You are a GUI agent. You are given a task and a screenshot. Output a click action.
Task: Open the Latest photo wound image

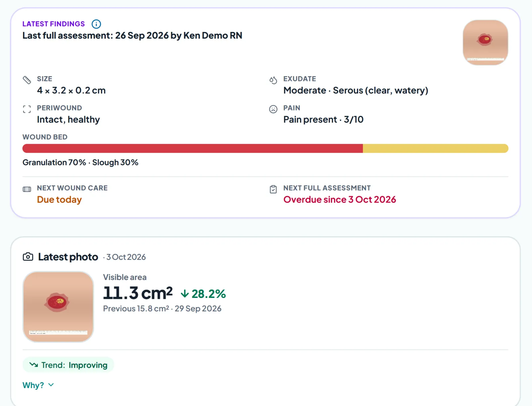click(58, 307)
